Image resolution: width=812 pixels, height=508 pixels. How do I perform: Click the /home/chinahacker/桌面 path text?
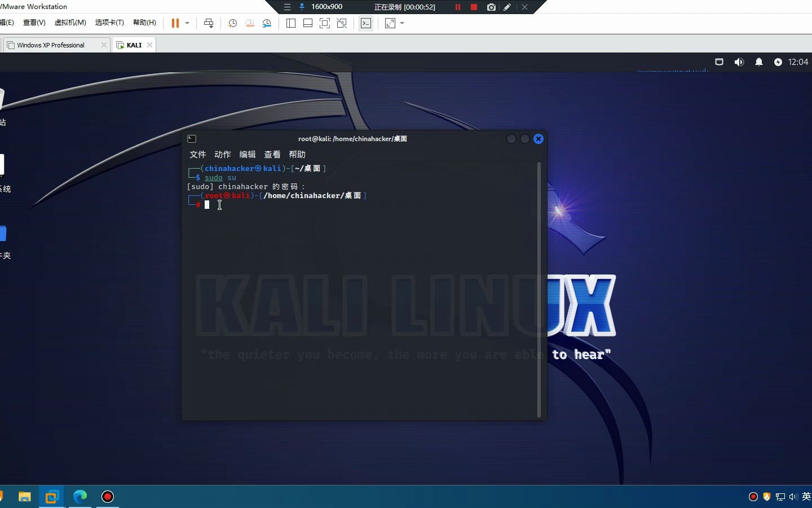tap(312, 196)
